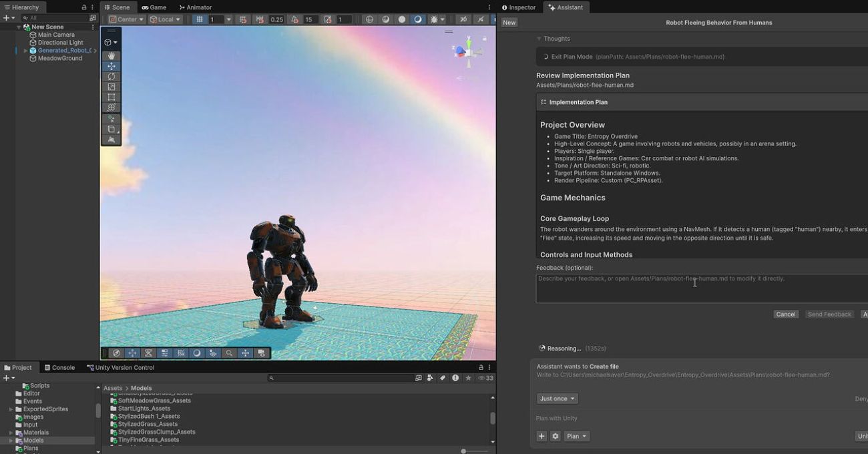
Task: Toggle grid visibility in Scene view
Action: point(199,19)
